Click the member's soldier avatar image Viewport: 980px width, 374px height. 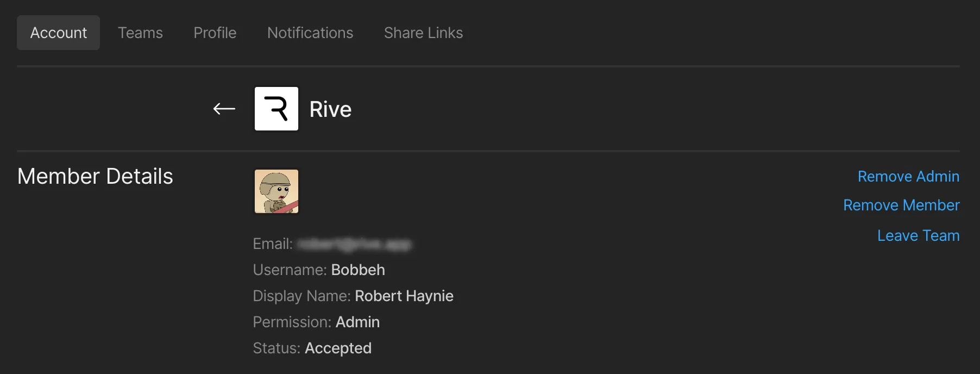coord(277,191)
